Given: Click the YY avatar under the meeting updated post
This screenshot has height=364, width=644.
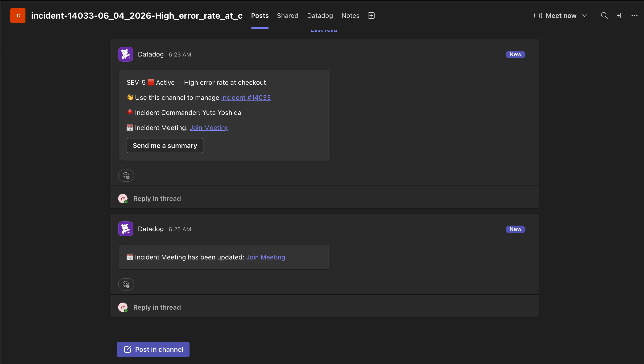Looking at the screenshot, I should pos(123,307).
